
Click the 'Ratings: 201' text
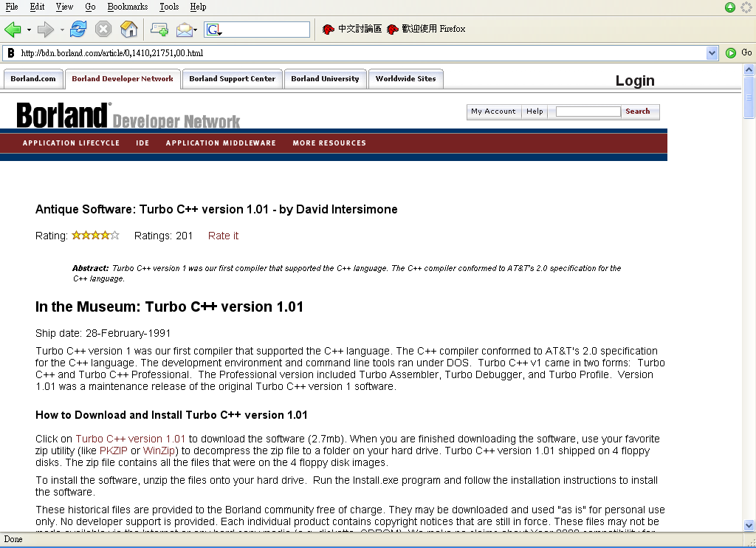(163, 236)
